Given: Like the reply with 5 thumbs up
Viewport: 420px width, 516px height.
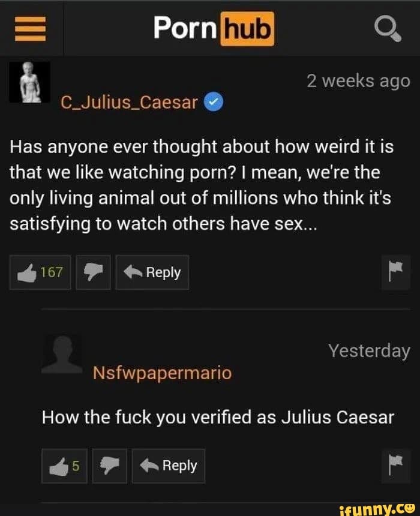Looking at the screenshot, I should [x=65, y=466].
